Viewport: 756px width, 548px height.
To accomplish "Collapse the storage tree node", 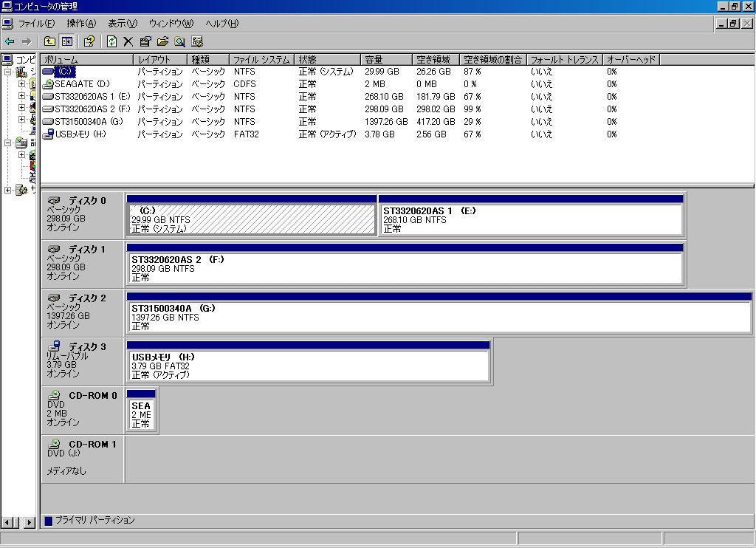I will pos(7,143).
